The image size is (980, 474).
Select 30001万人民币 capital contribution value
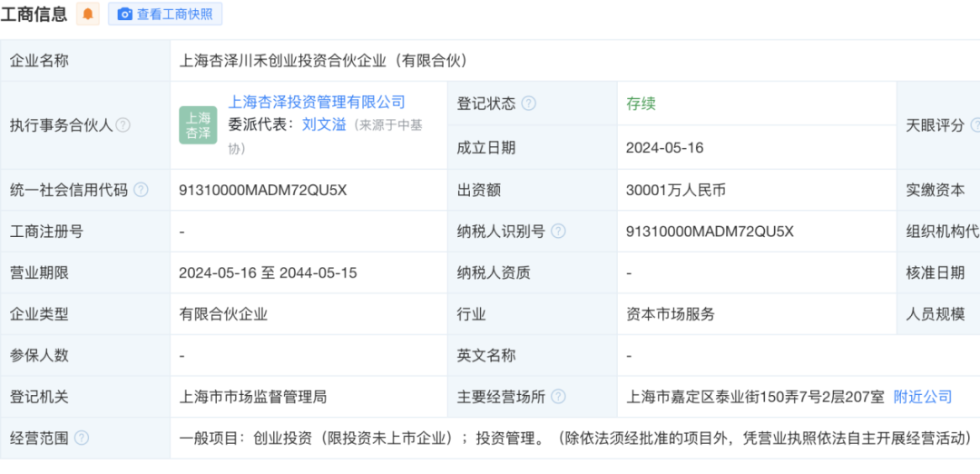[676, 190]
